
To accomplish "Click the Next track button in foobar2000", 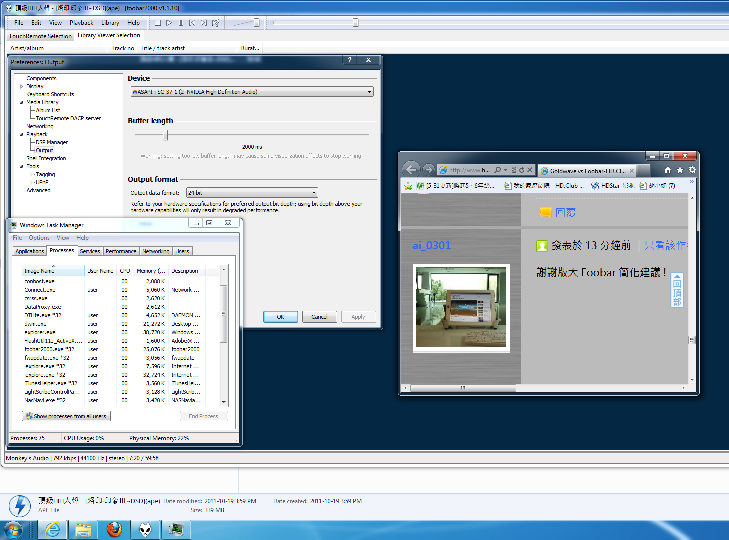I will (x=204, y=23).
